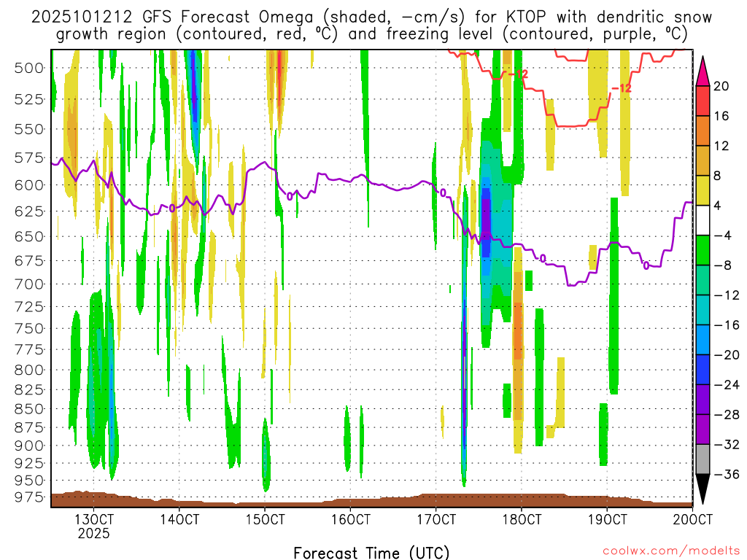Click the 975 pressure level label
Viewport: 747px width, 560px height.
(x=29, y=497)
